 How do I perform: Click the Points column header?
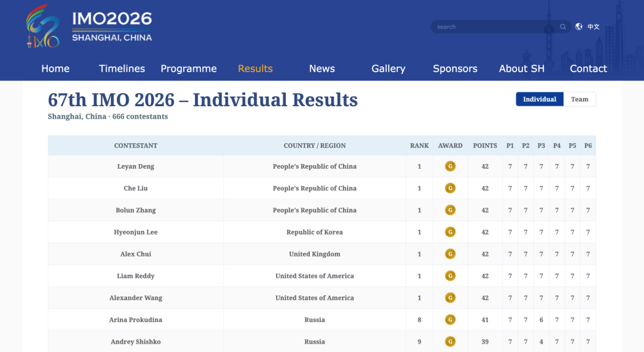coord(485,146)
